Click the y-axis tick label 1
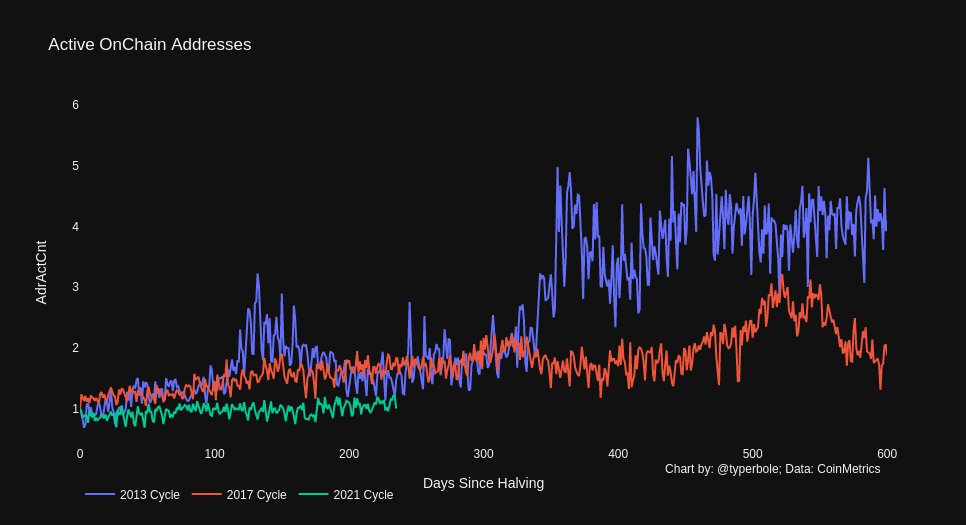The height and width of the screenshot is (525, 966). pos(75,409)
